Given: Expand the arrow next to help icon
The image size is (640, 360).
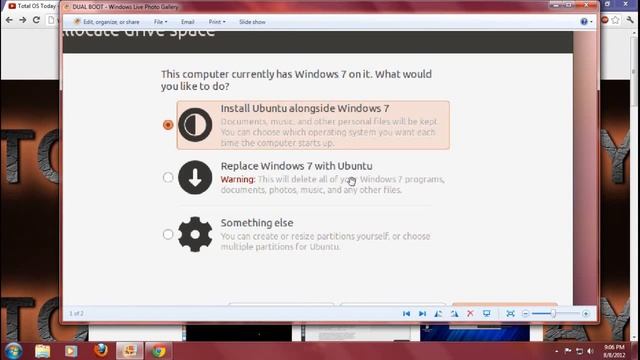Looking at the screenshot, I should click(591, 22).
